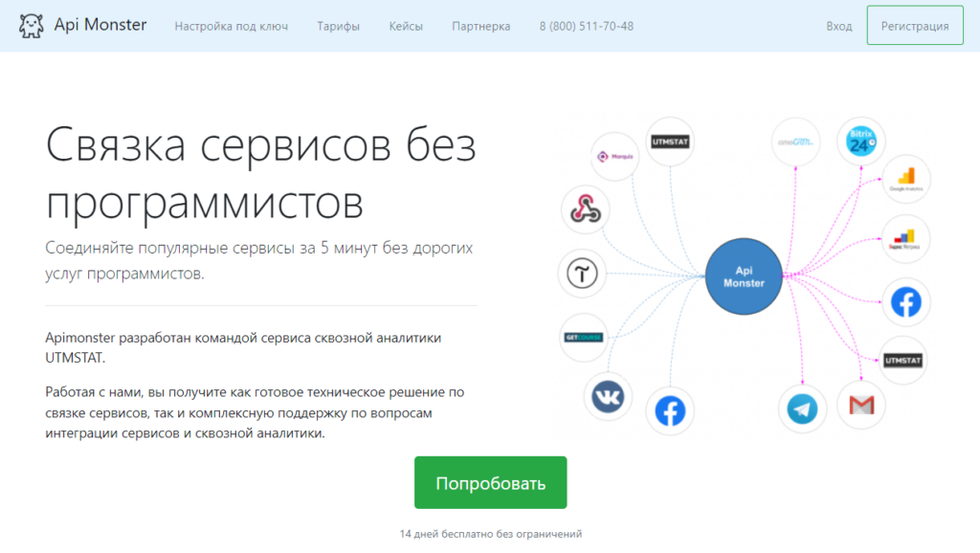Click the paragraph starting Работая с нами
980x553 pixels.
(255, 412)
